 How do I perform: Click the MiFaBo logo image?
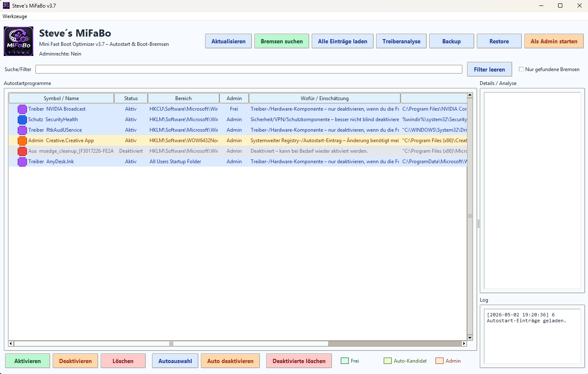pos(19,41)
